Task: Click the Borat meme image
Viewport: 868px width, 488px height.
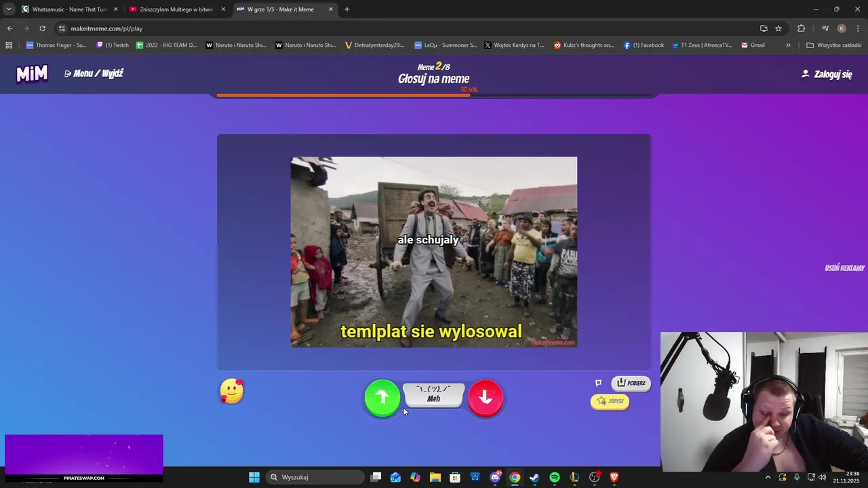Action: pos(434,252)
